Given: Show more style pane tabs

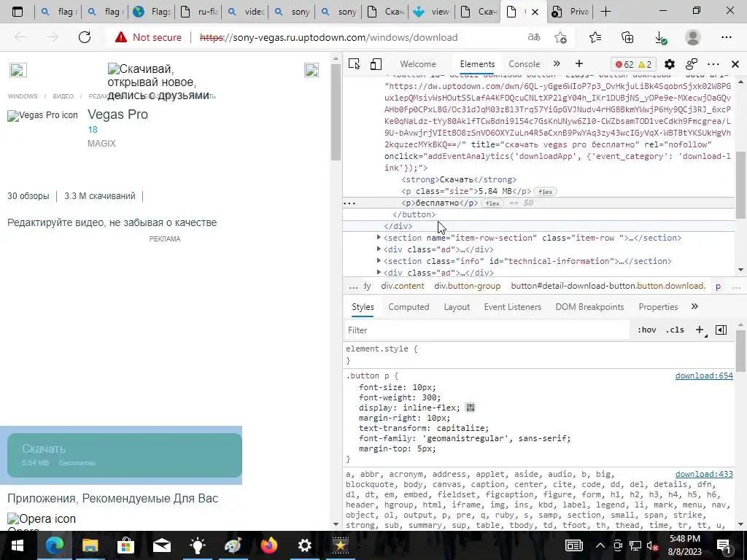Looking at the screenshot, I should (x=694, y=307).
